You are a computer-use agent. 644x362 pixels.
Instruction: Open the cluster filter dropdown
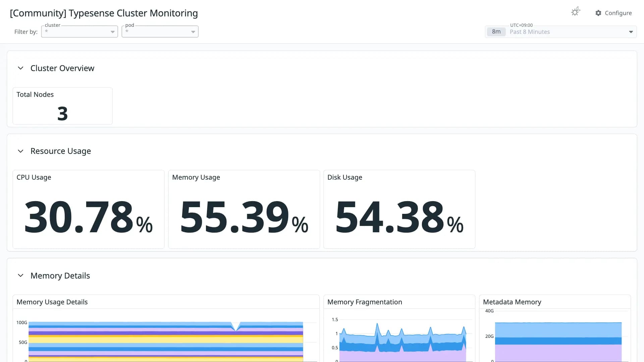79,32
